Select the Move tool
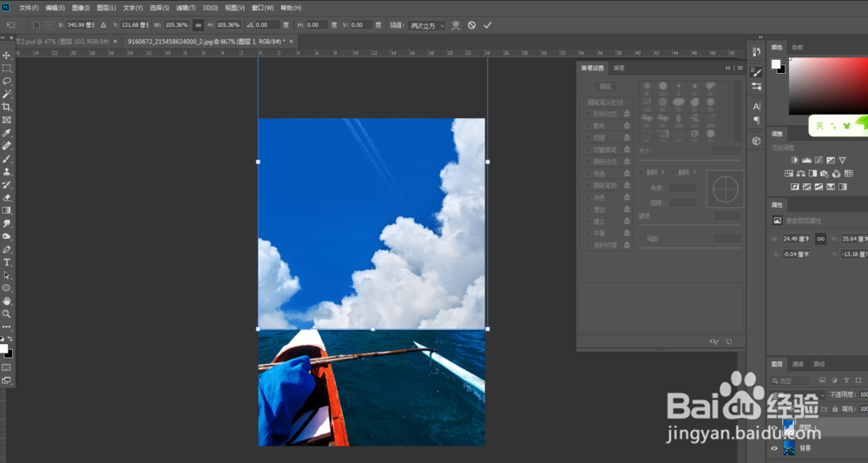 7,56
